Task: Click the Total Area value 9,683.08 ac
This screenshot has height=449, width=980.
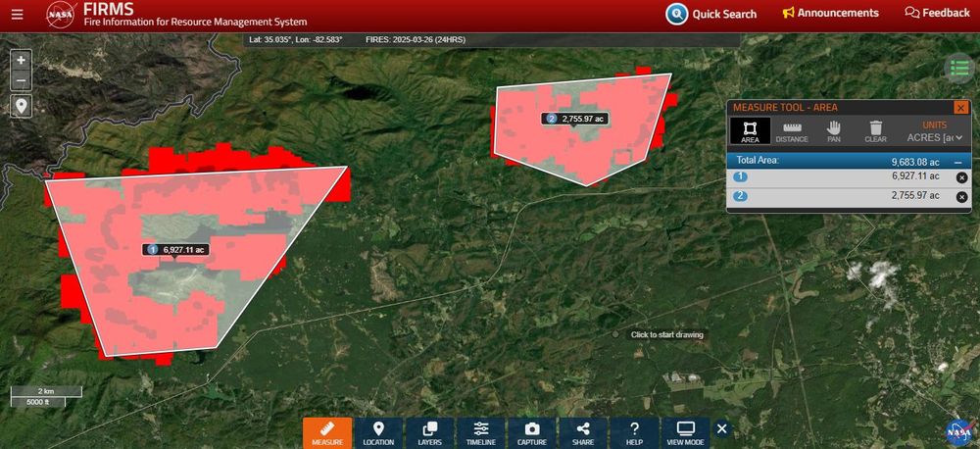Action: (915, 162)
